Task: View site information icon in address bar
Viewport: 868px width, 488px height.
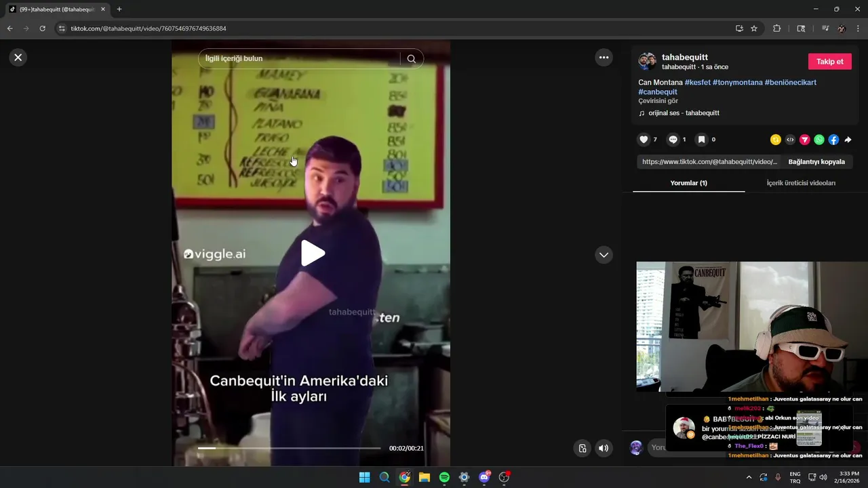Action: [62, 28]
